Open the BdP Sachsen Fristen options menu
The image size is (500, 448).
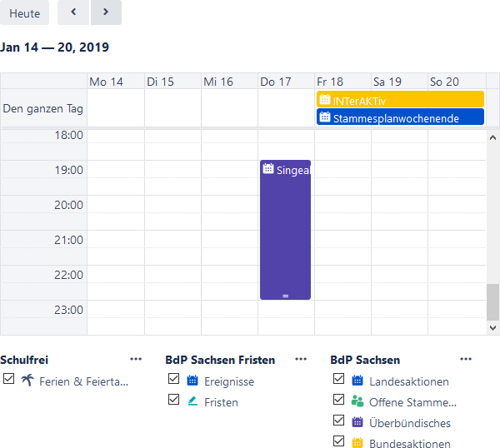pos(301,359)
